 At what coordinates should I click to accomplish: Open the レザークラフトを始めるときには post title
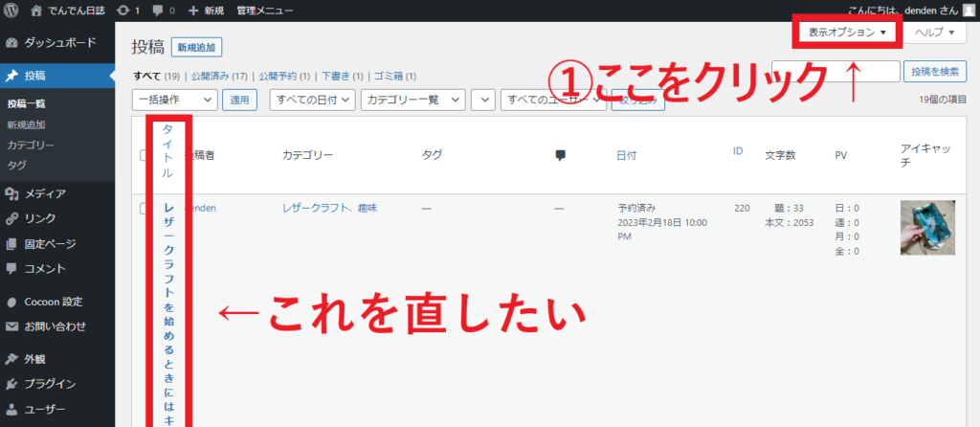(168, 314)
